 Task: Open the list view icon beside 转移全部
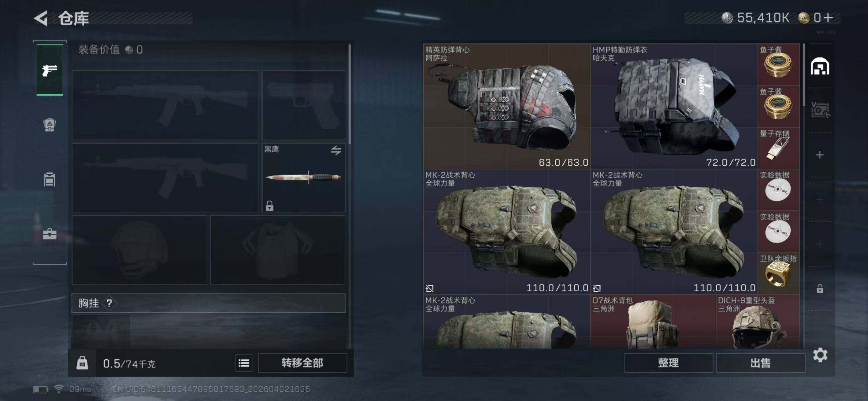(x=244, y=363)
